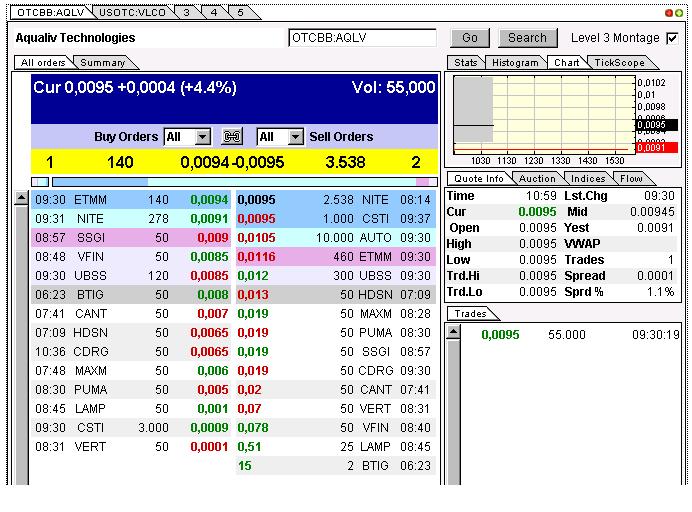Switch to the OTCBB:AQLV tab
Image resolution: width=692 pixels, height=512 pixels.
point(51,12)
